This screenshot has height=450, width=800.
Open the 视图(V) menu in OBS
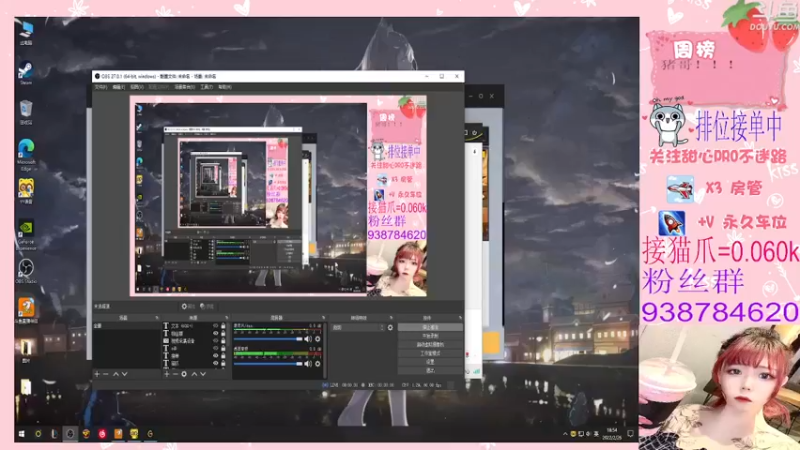pos(136,87)
